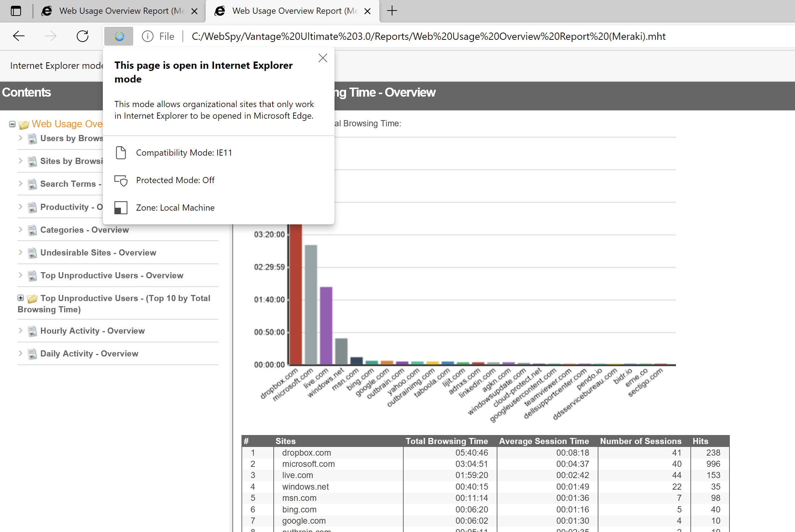This screenshot has height=532, width=795.
Task: Click the site information icon
Action: [x=148, y=36]
